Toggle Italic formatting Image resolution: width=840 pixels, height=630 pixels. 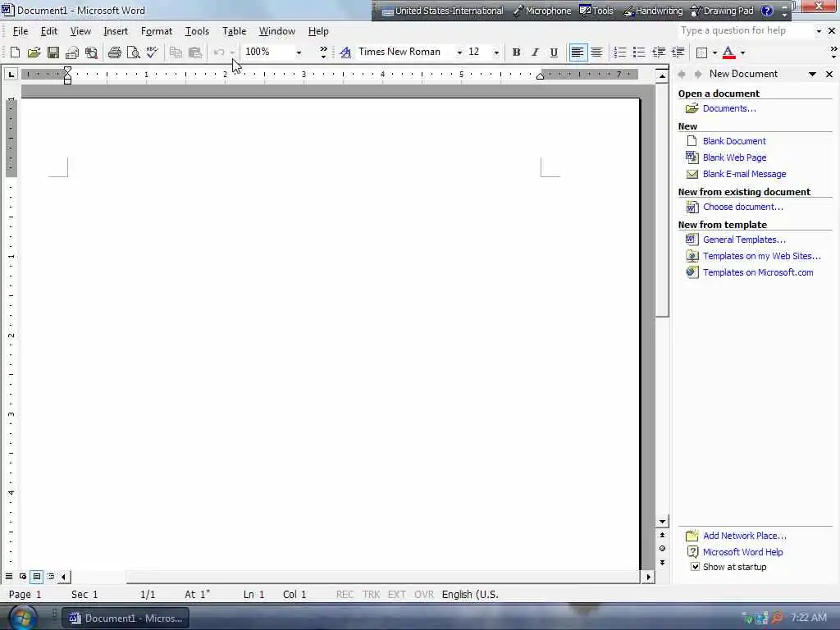point(535,52)
